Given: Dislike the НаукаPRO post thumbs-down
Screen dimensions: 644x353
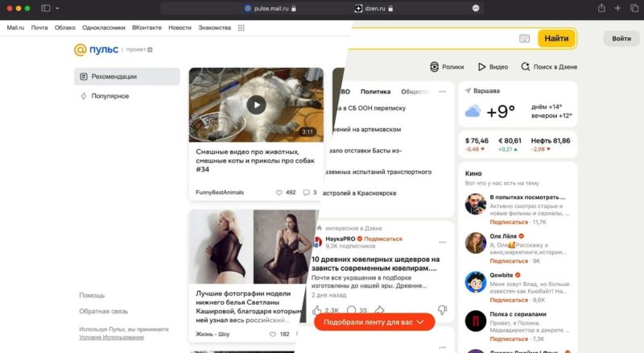Looking at the screenshot, I should click(x=442, y=309).
